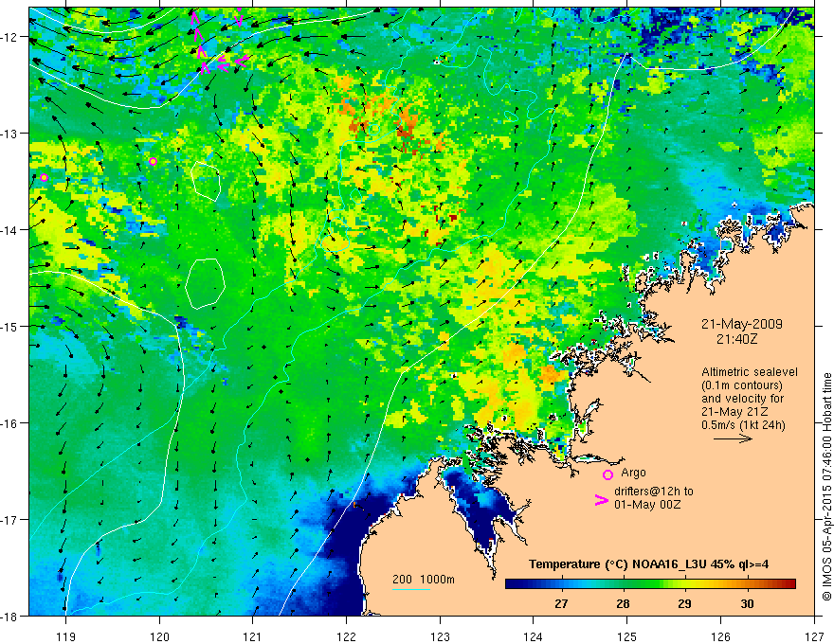Click the drifters magenta arrowhead legend symbol
This screenshot has width=834, height=644.
[x=602, y=499]
